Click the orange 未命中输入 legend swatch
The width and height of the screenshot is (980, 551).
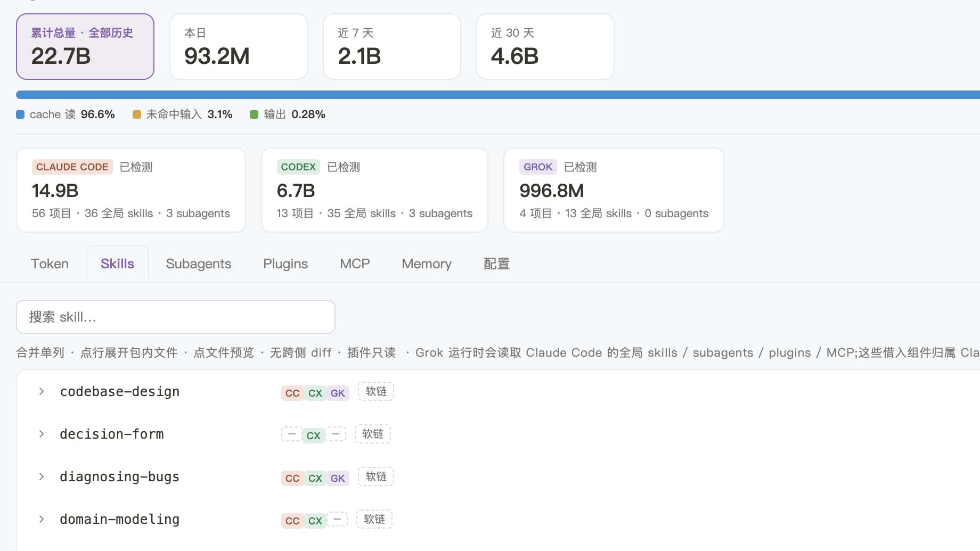[x=137, y=114]
